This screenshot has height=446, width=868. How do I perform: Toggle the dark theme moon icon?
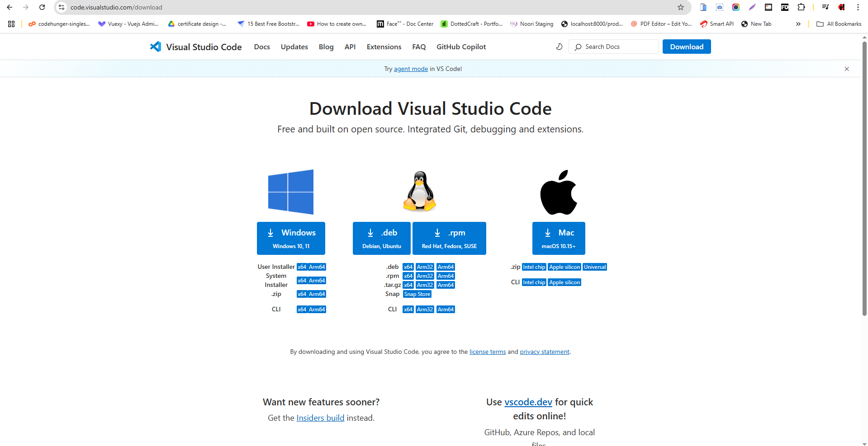pos(559,47)
